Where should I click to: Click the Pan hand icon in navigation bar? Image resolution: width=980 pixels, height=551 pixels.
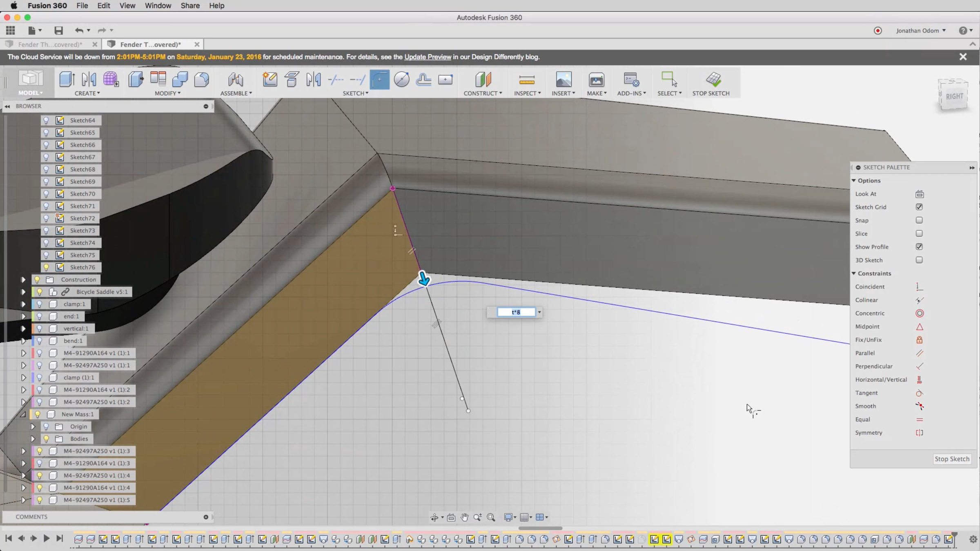pyautogui.click(x=464, y=518)
